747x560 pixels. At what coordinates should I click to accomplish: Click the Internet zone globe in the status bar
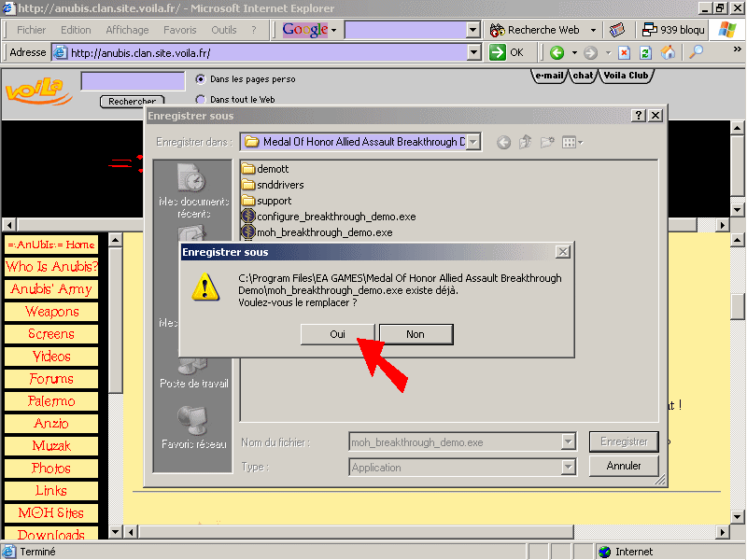pos(604,552)
